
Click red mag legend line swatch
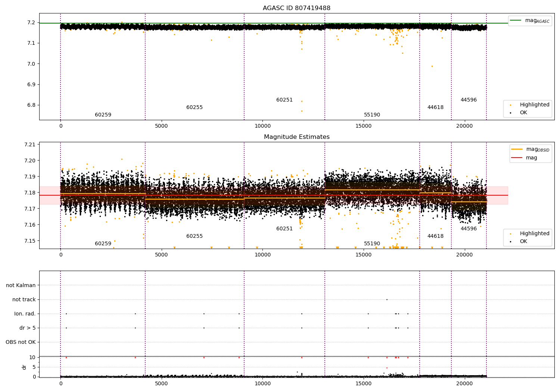[x=517, y=158]
